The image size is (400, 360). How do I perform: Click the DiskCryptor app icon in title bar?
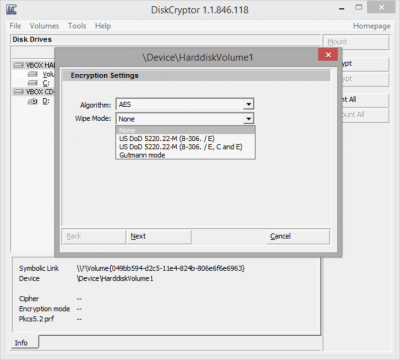11,9
